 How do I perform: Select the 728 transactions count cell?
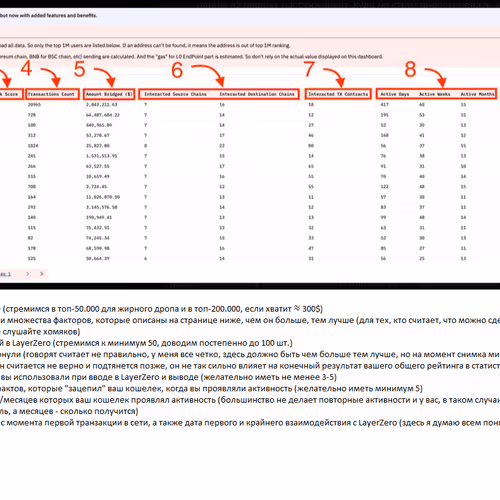click(32, 115)
